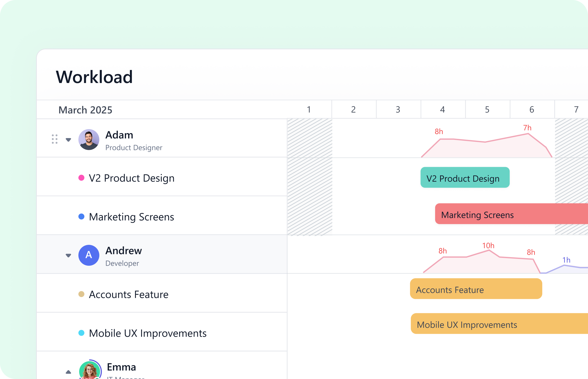This screenshot has width=588, height=379.
Task: Click Andrew's blue initial avatar
Action: point(89,255)
